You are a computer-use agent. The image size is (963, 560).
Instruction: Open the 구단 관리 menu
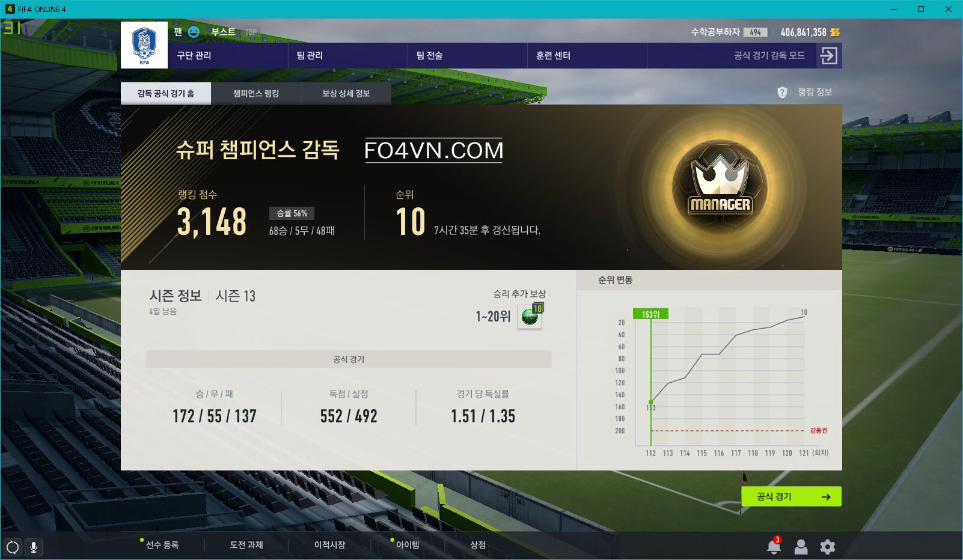194,55
